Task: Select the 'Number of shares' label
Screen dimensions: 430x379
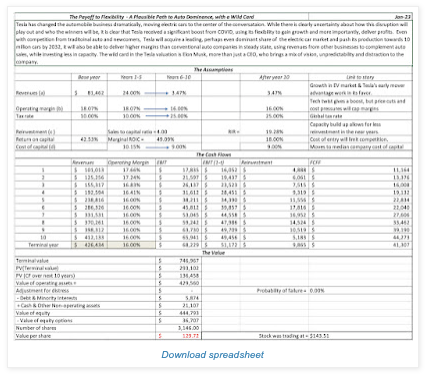Action: tap(36, 328)
